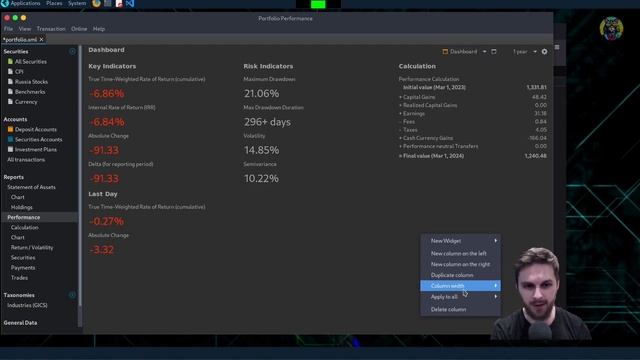Choose New column on the right

[x=460, y=264]
